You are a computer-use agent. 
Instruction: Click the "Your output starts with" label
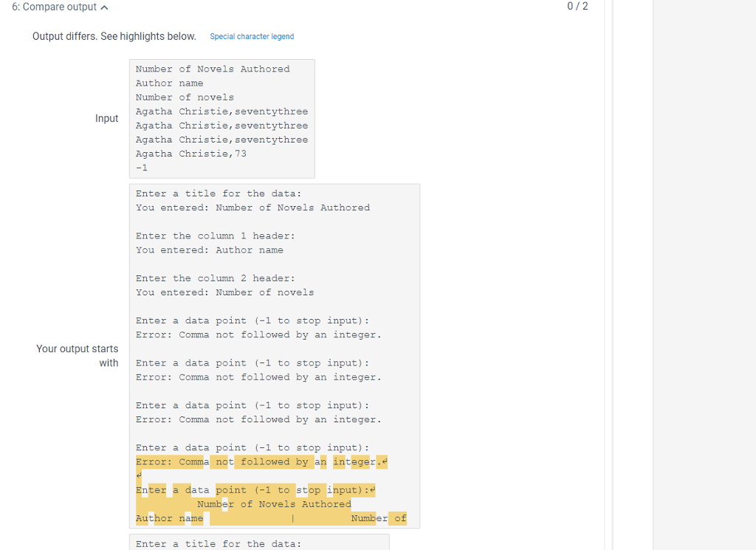coord(77,356)
